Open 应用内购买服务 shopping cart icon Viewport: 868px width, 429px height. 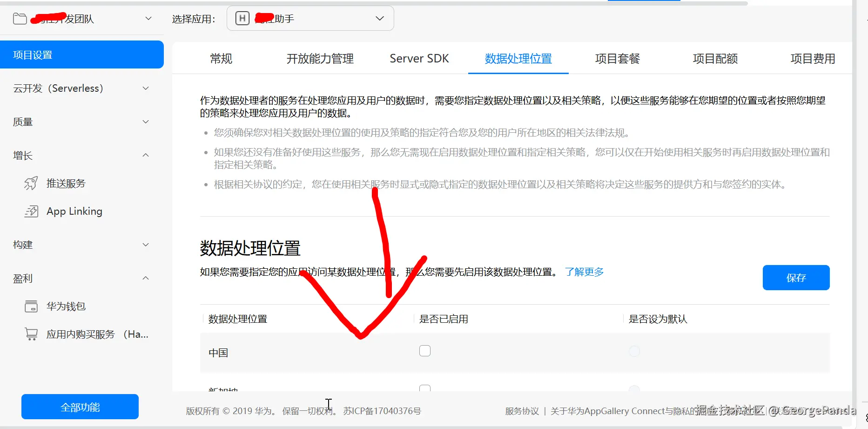(30, 334)
